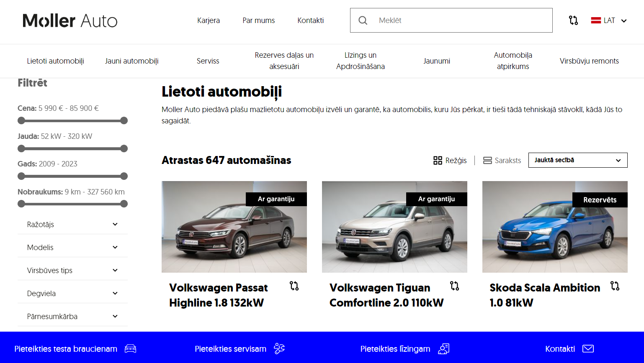
Task: Expand the Modelis filter
Action: click(72, 248)
